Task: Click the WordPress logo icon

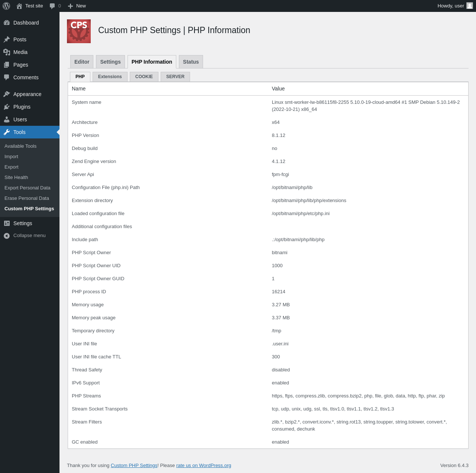Action: pos(6,6)
